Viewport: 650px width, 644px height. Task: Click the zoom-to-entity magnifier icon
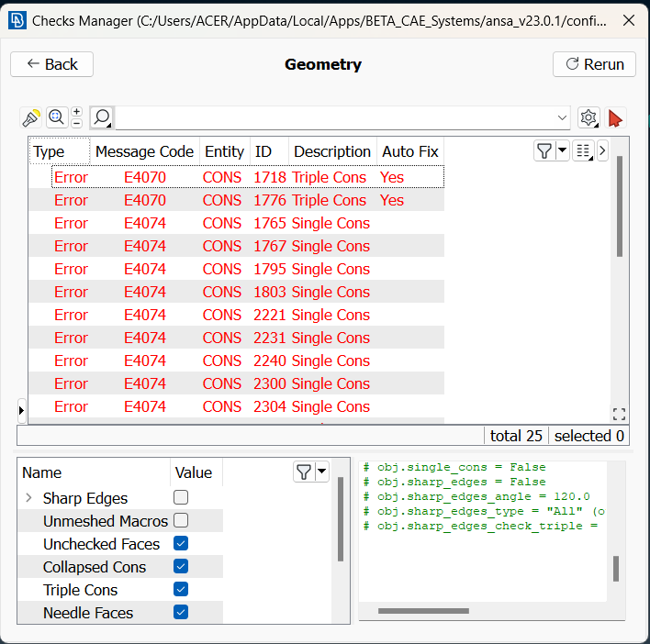click(x=56, y=117)
